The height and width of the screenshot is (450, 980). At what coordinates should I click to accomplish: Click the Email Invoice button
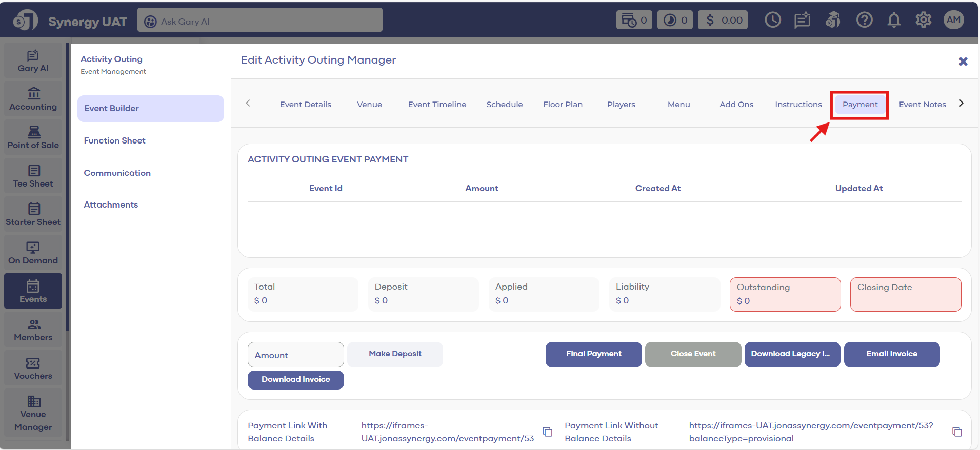(x=891, y=354)
